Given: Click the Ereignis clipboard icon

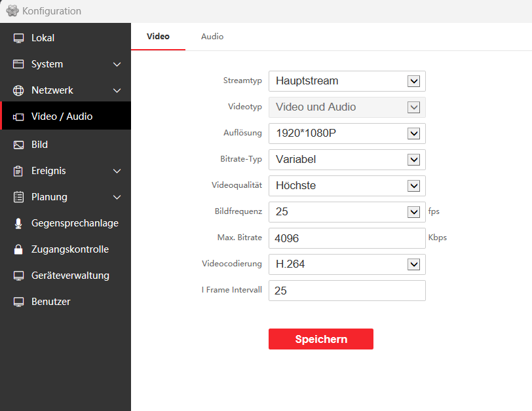Looking at the screenshot, I should [18, 171].
